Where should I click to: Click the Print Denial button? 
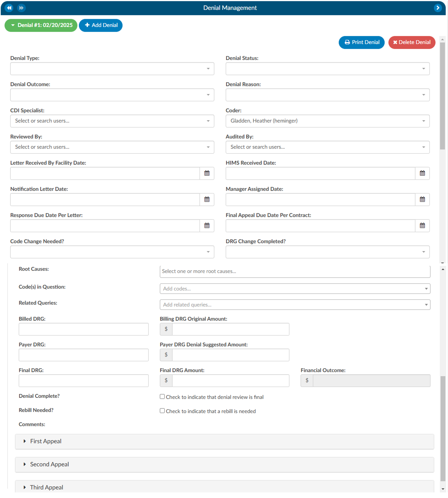tap(361, 42)
